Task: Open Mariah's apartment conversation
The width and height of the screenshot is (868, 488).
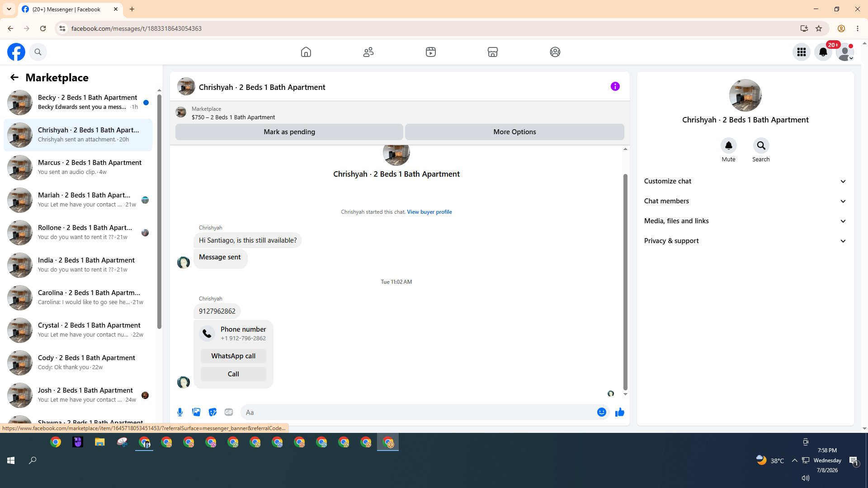Action: pyautogui.click(x=78, y=200)
